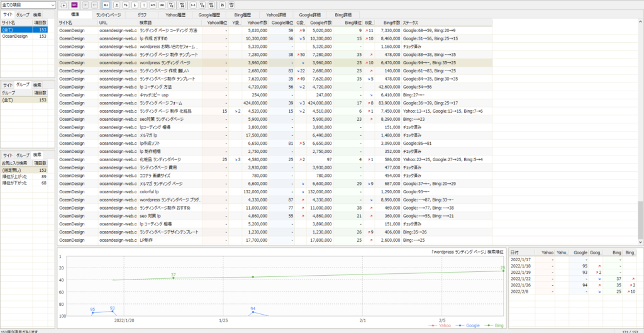Open the Google履歴 tab

[x=209, y=15]
